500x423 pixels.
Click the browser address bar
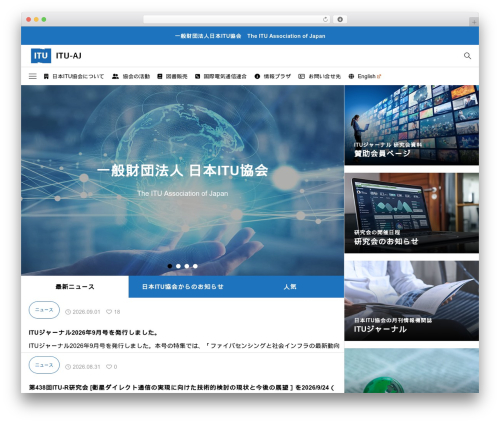click(237, 19)
